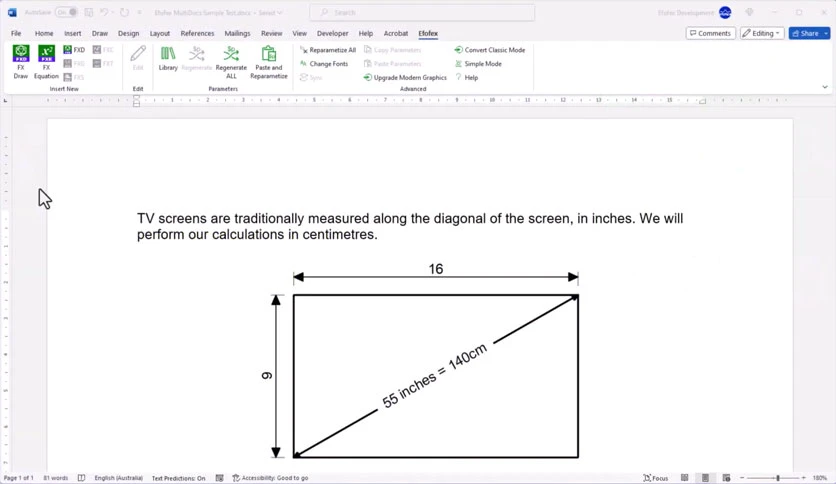Click the greyed Sync command

[311, 77]
